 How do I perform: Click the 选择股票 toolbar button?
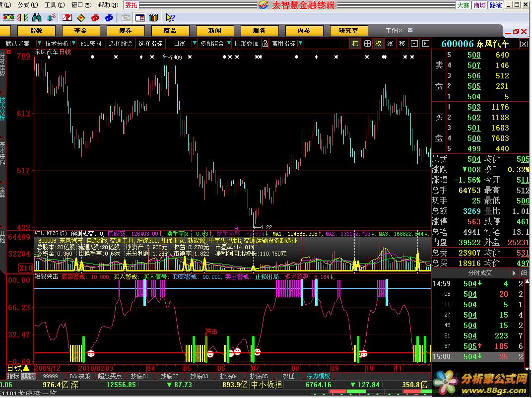121,44
